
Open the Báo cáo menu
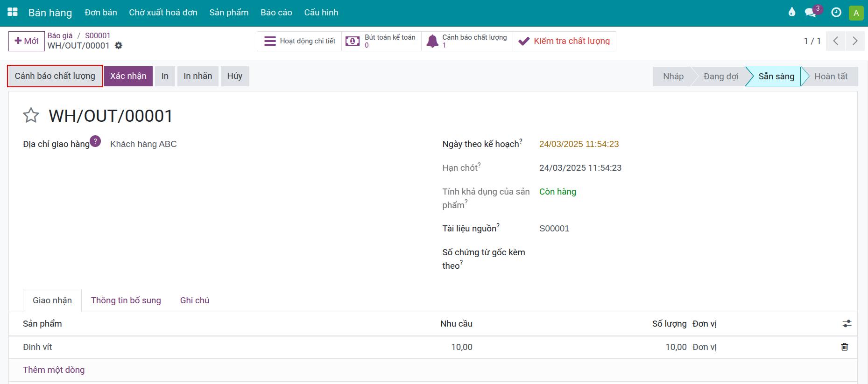[276, 13]
